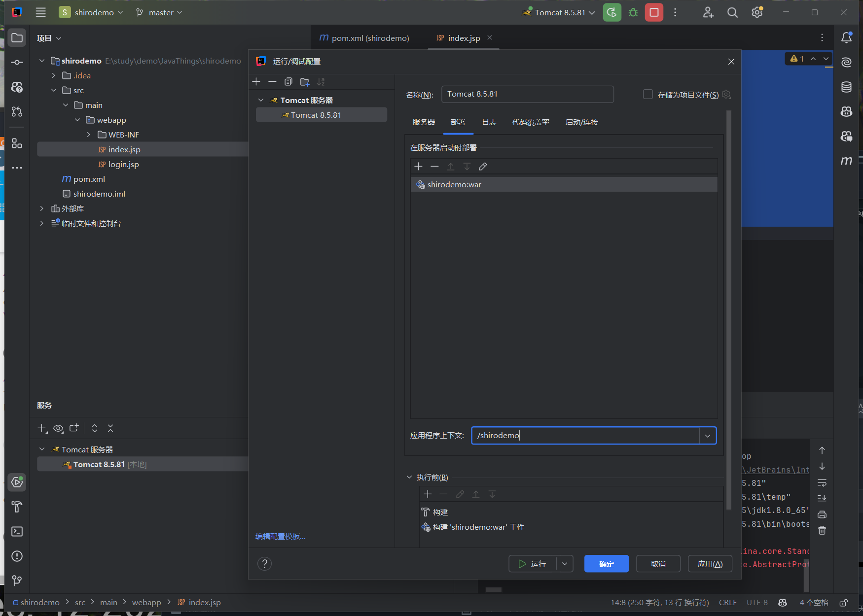
Task: Open the Database tool window
Action: point(847,87)
